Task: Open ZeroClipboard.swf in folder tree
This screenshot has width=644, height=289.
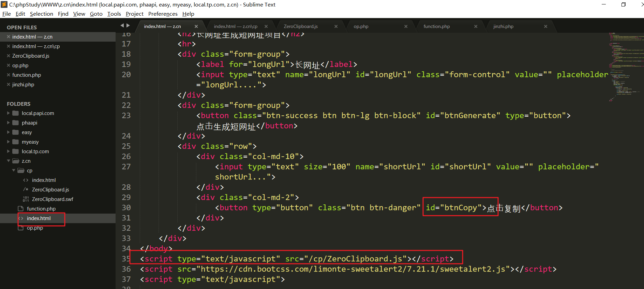Action: click(53, 199)
